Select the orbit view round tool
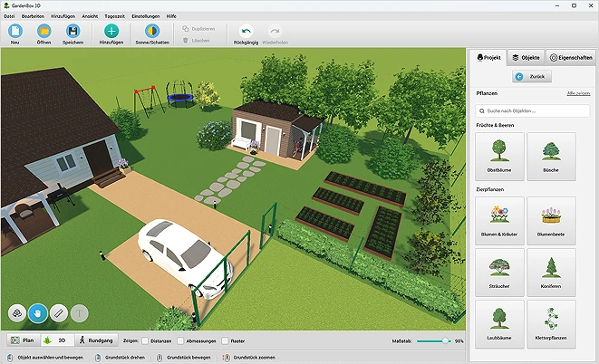This screenshot has width=599, height=364. [x=17, y=313]
